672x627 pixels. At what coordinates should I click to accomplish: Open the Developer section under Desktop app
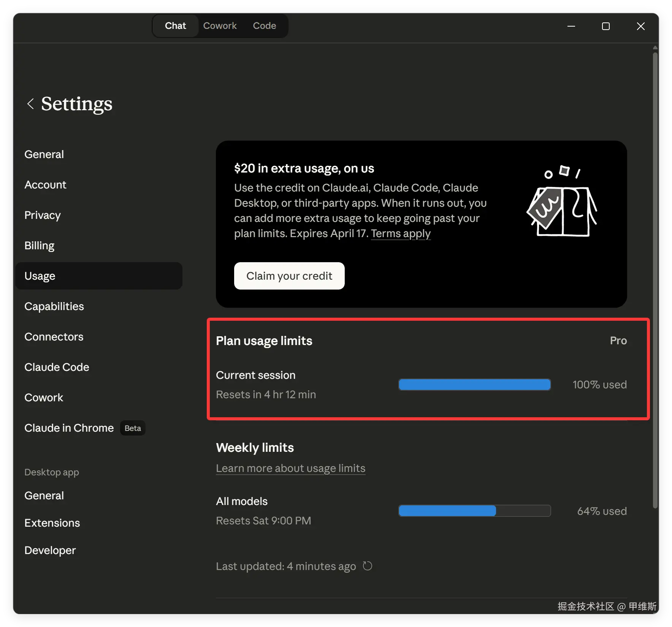tap(50, 550)
